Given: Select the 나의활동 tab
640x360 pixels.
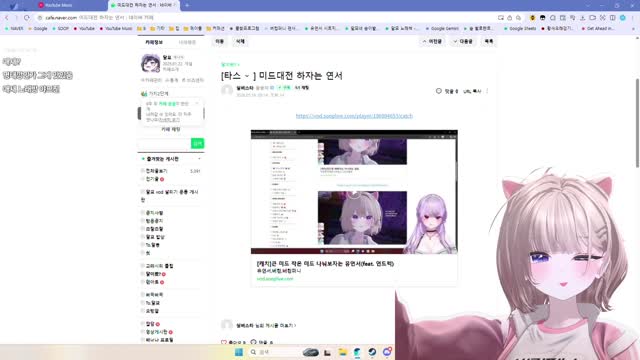Looking at the screenshot, I should [187, 42].
